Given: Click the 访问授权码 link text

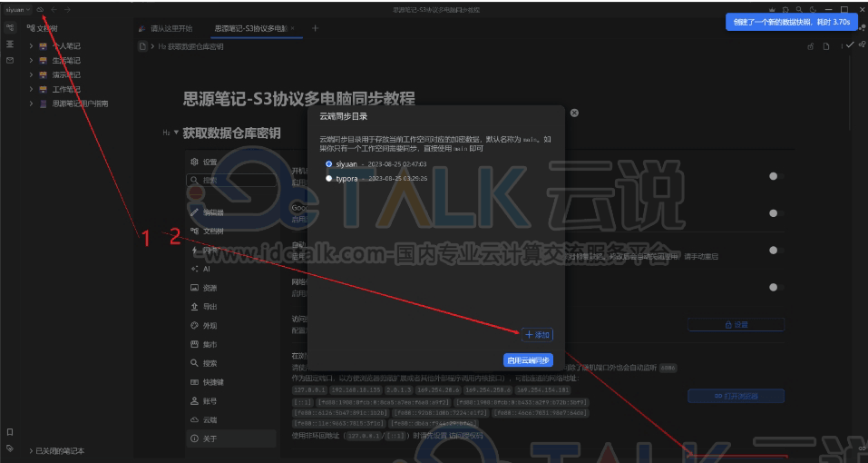Looking at the screenshot, I should pyautogui.click(x=465, y=436).
